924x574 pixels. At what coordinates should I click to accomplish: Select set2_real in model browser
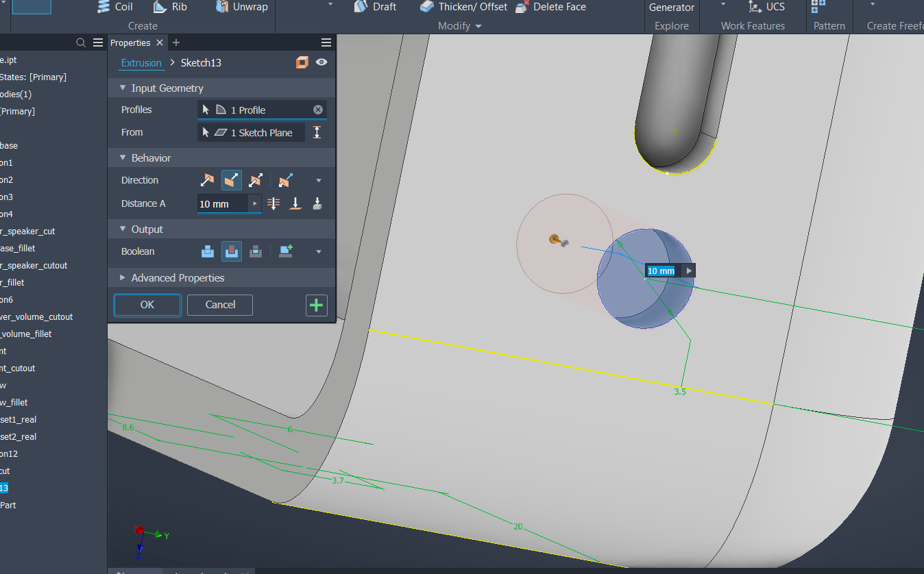click(19, 436)
